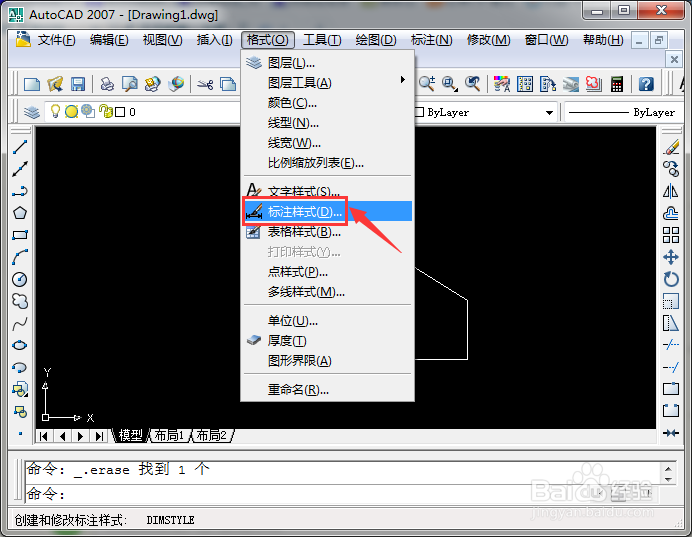Select the Trim modify tool
This screenshot has height=537, width=692.
[671, 345]
